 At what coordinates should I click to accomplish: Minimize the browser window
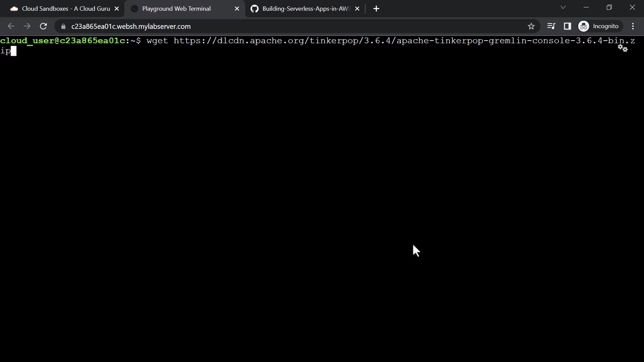[586, 8]
